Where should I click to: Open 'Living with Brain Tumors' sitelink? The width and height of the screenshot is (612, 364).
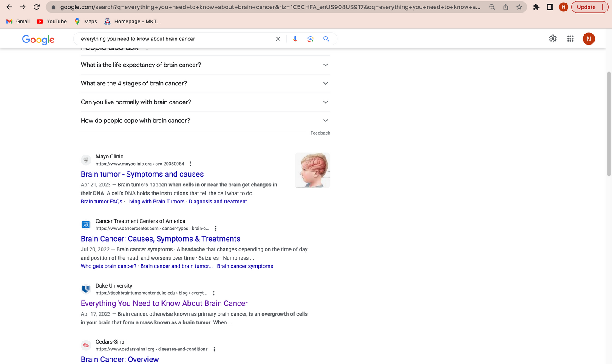(156, 202)
